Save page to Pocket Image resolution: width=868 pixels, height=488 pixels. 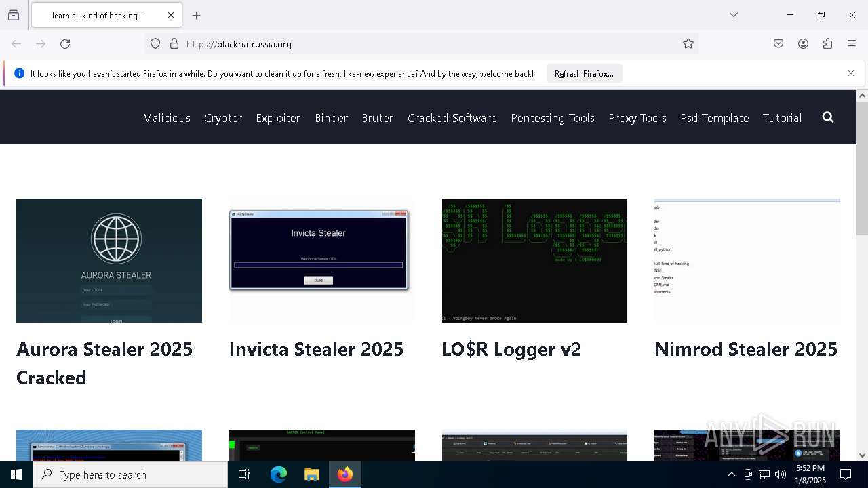[778, 44]
